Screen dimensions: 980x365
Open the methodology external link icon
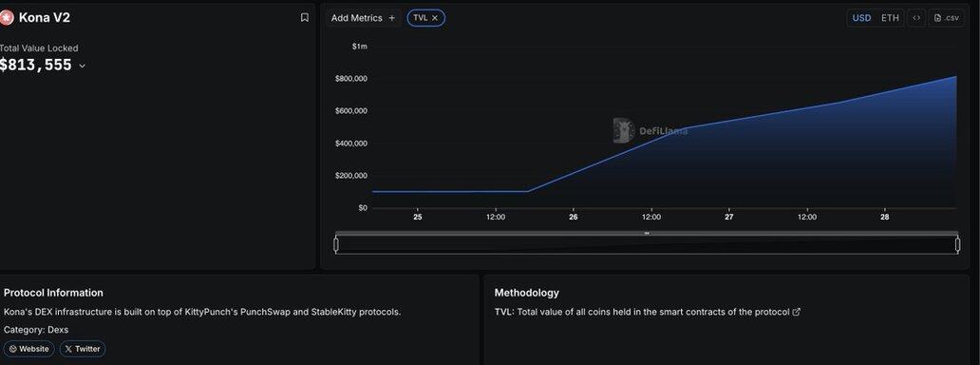[x=796, y=312]
